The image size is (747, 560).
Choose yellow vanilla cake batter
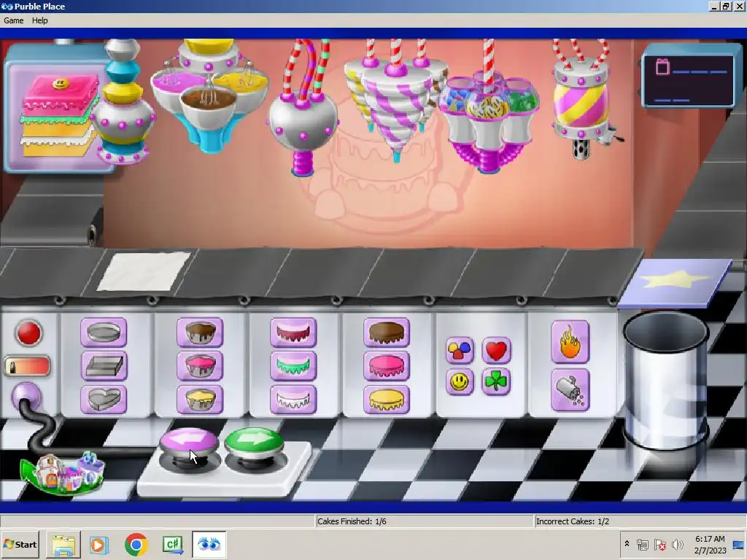click(x=200, y=399)
